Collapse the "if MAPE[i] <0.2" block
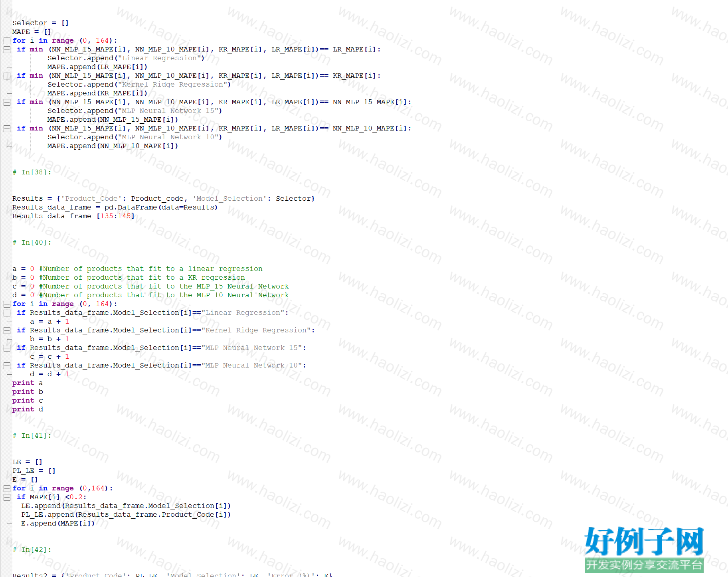The width and height of the screenshot is (728, 577). click(7, 497)
